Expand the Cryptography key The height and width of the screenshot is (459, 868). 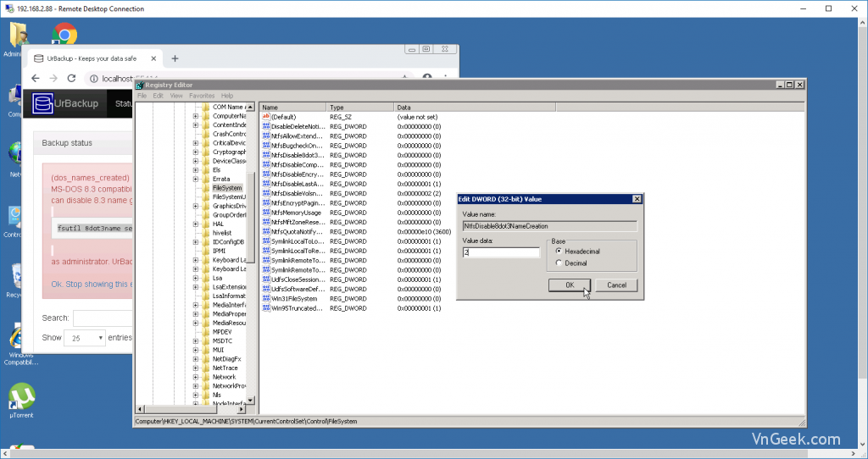pos(196,152)
